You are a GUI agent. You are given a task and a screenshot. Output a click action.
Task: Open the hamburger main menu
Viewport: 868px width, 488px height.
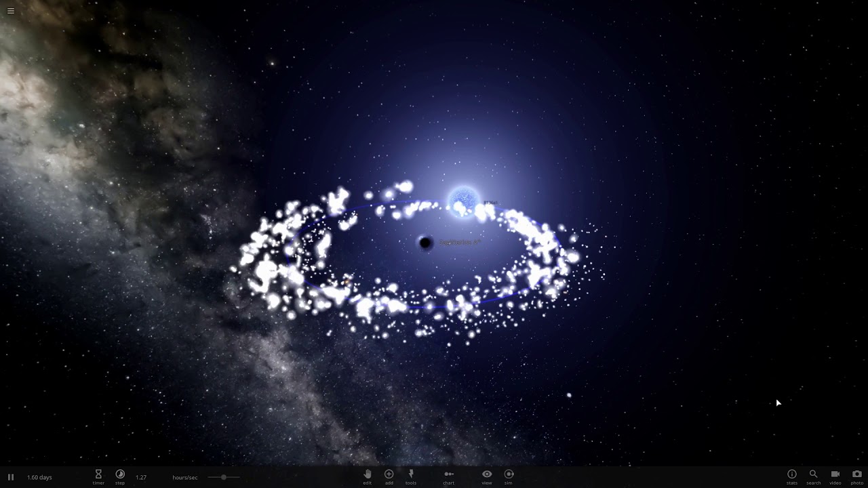click(10, 11)
